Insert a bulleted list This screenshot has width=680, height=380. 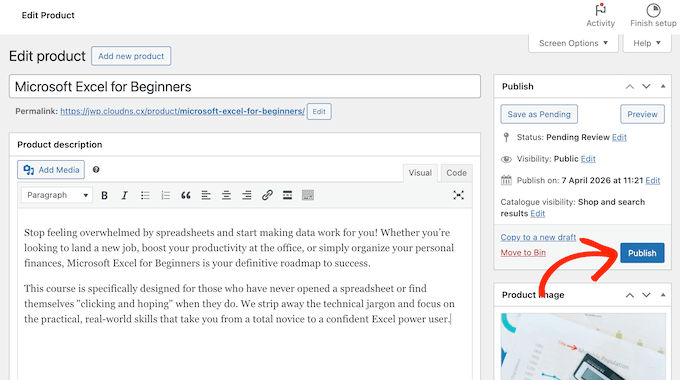click(145, 195)
